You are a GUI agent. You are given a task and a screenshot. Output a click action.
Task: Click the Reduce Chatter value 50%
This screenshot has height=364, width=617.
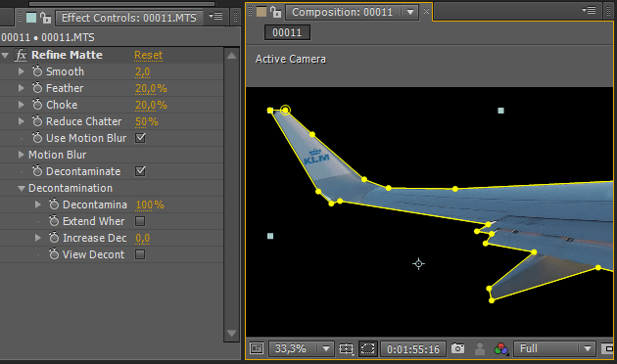pos(146,121)
